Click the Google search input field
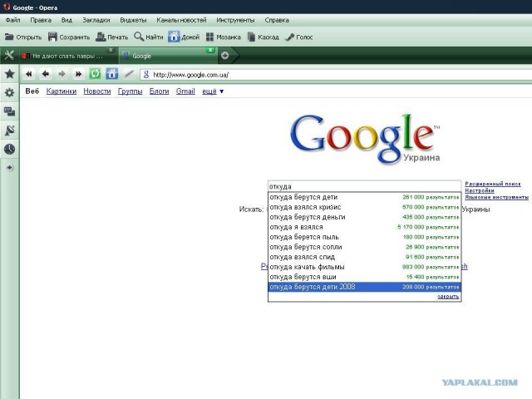 point(364,186)
